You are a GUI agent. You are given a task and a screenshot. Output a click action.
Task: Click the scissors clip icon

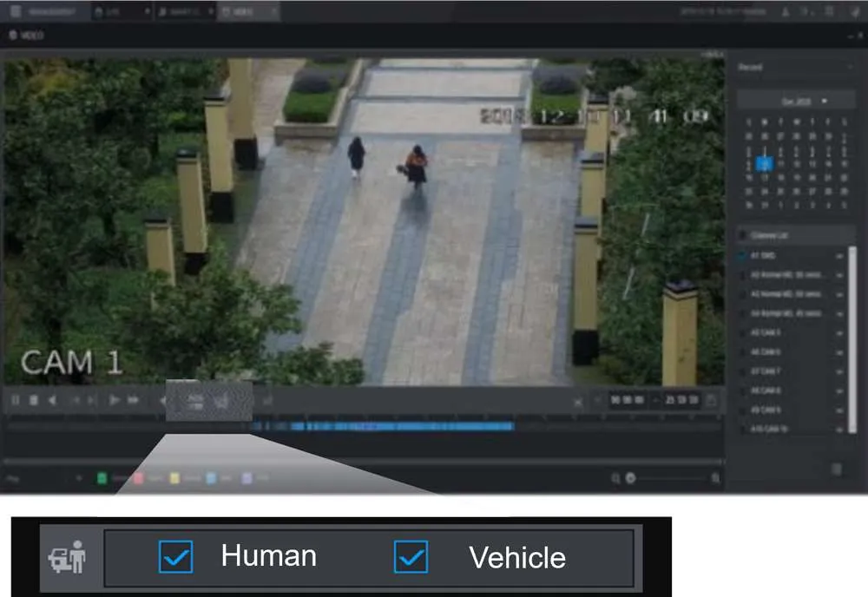(x=578, y=403)
